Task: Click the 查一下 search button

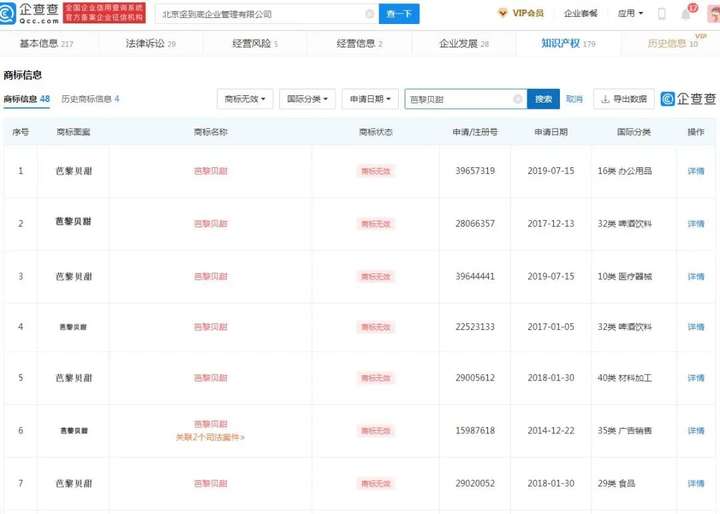Action: 399,14
